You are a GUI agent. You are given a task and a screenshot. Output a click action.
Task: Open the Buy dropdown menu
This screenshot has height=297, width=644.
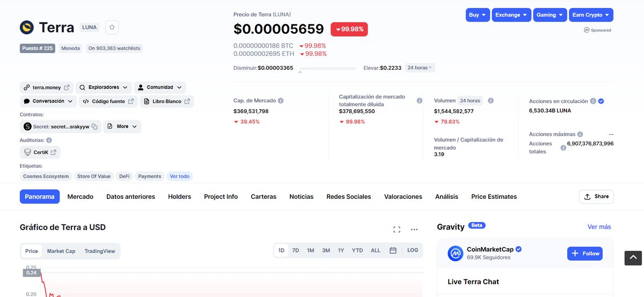click(478, 15)
